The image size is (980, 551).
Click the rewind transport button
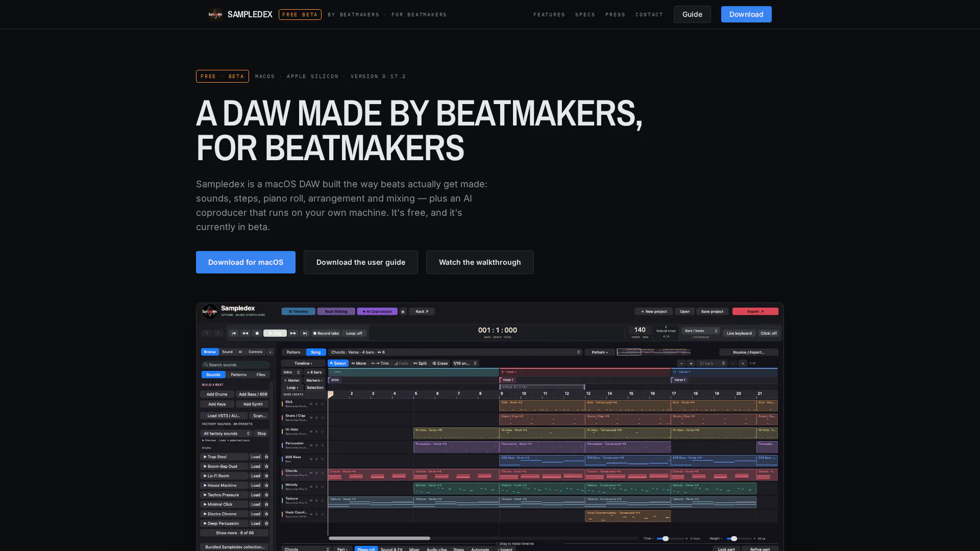click(245, 333)
